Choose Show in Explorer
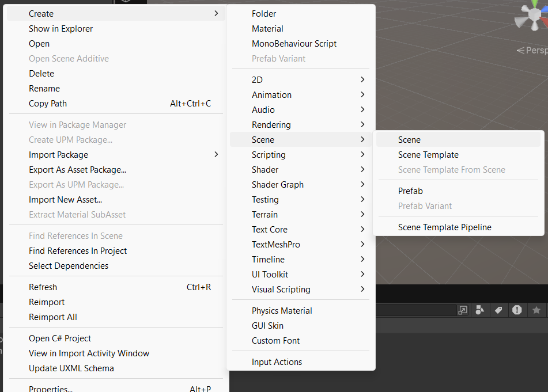The width and height of the screenshot is (548, 392). [116, 29]
